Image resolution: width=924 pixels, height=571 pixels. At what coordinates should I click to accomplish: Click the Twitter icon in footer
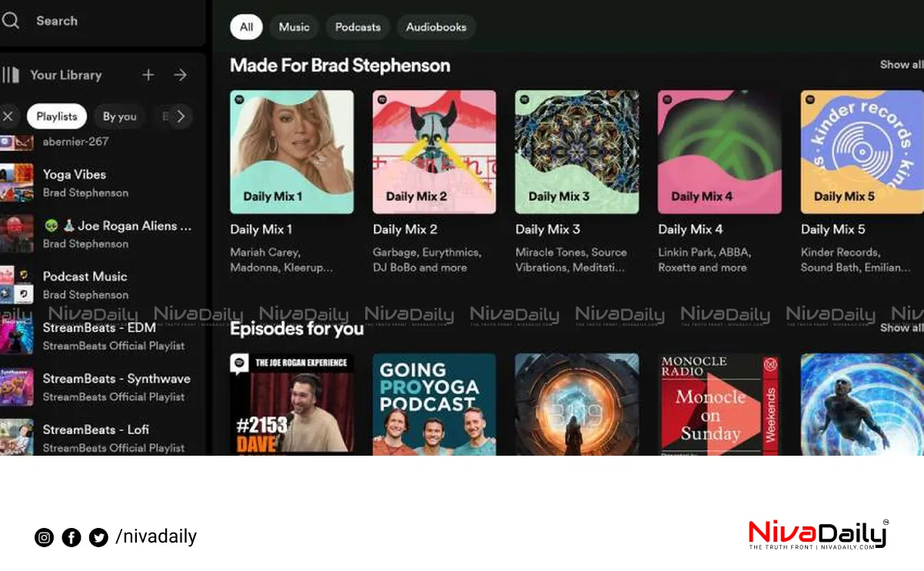coord(98,537)
